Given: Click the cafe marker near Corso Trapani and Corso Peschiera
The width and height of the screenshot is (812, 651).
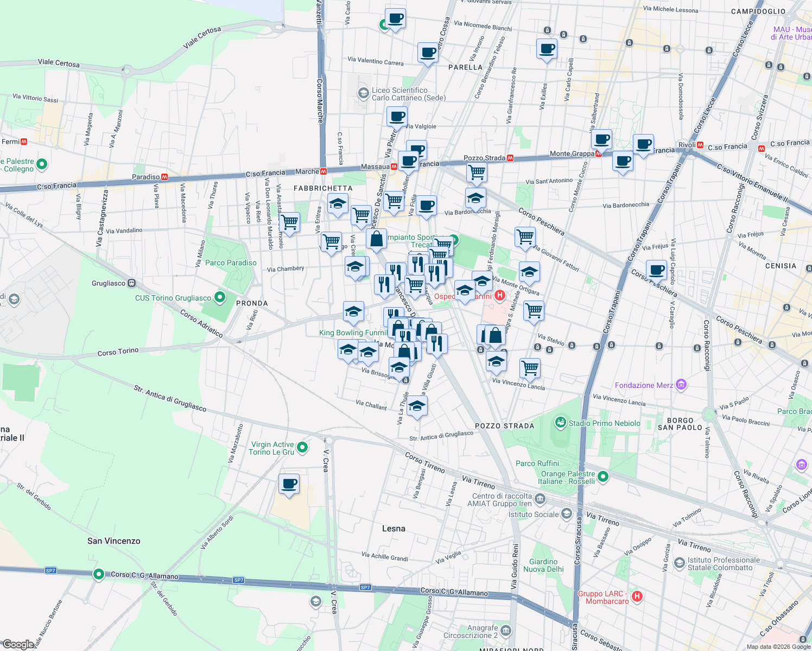Looking at the screenshot, I should tap(656, 270).
